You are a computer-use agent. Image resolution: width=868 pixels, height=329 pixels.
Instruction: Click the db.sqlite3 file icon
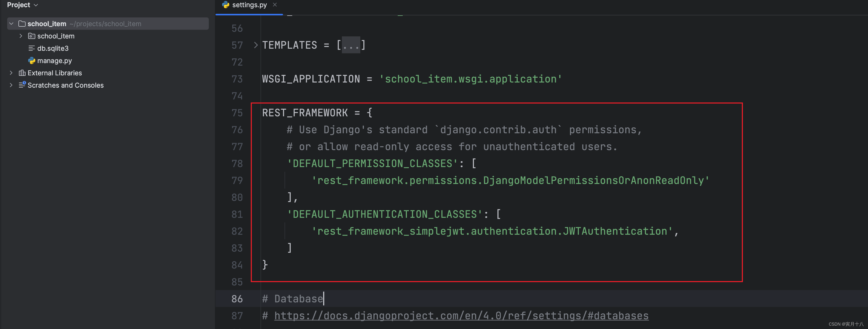point(32,48)
